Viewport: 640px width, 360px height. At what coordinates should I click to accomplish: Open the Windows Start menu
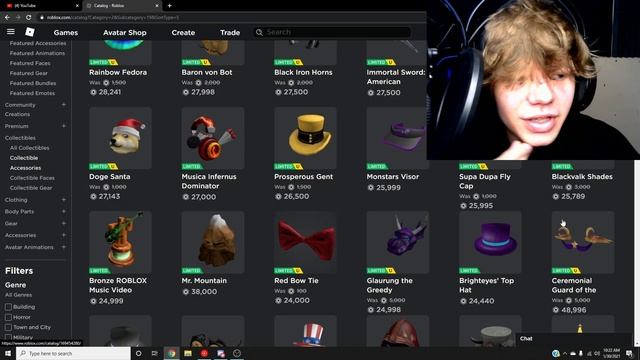tap(8, 353)
